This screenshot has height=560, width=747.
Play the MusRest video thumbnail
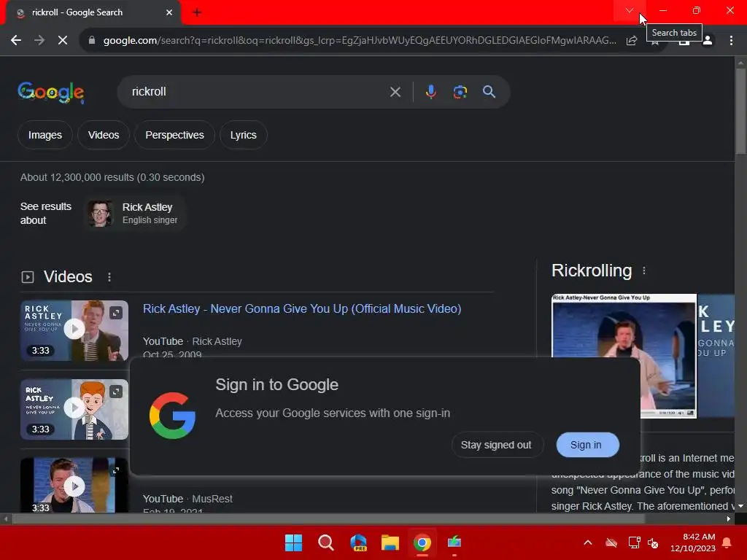(x=74, y=485)
